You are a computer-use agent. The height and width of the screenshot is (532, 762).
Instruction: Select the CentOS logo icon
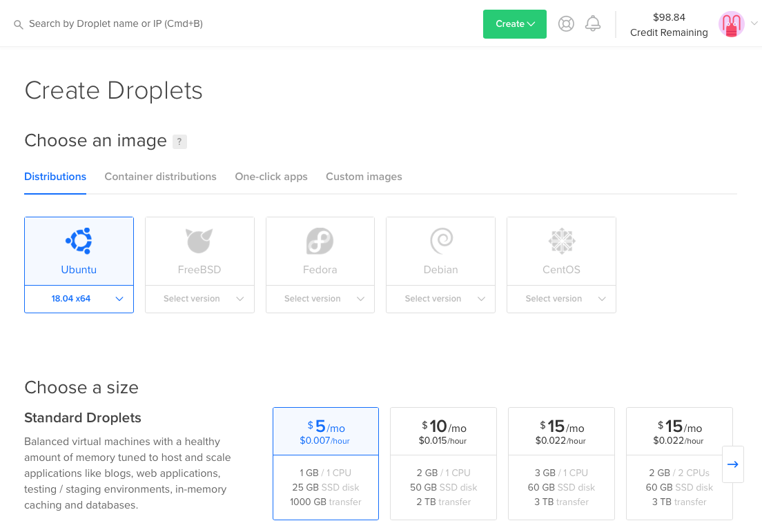[561, 241]
